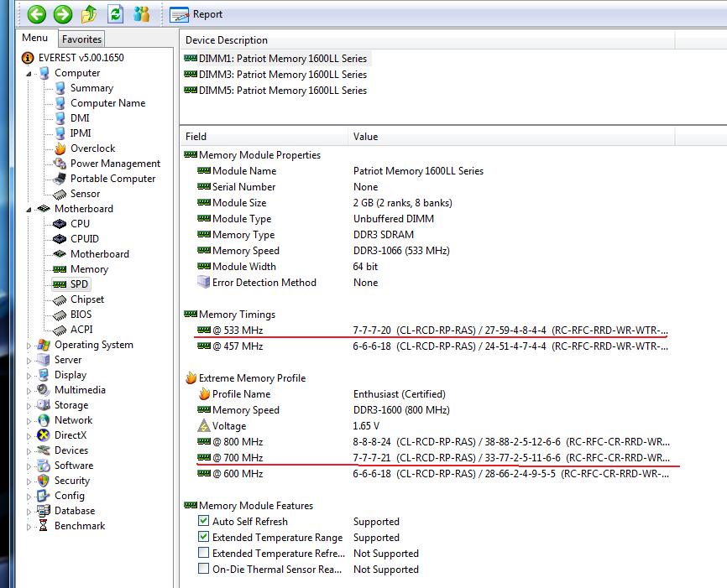The width and height of the screenshot is (727, 588).
Task: Toggle the Extended Temperature Range checkbox
Action: [203, 537]
